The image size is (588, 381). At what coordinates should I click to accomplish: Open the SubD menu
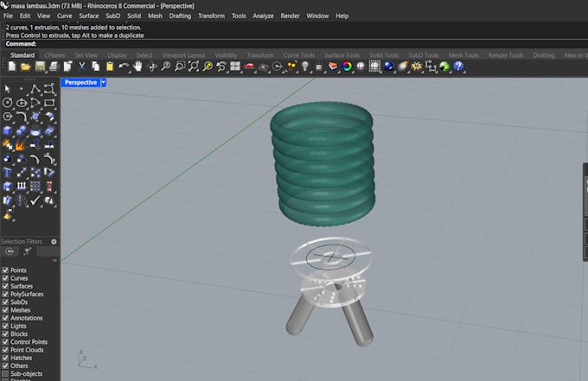(113, 16)
